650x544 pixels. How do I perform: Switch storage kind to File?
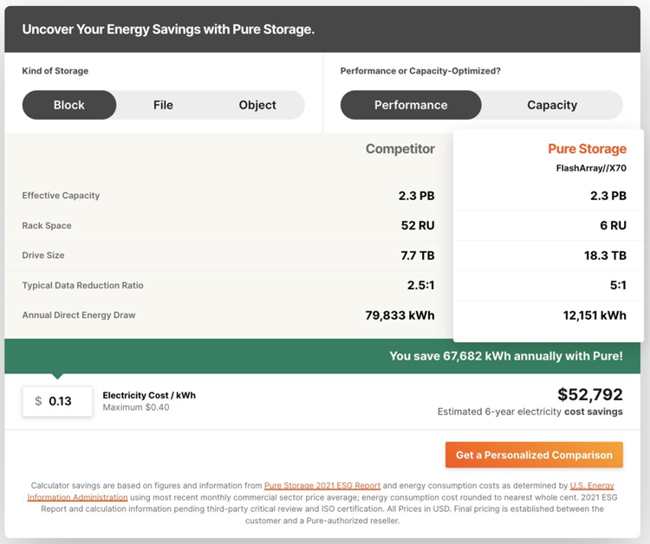coord(163,105)
